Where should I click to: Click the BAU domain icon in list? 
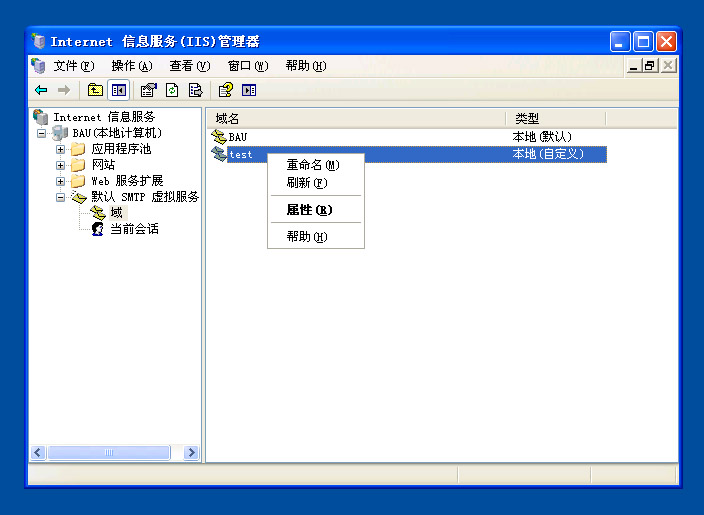[219, 136]
